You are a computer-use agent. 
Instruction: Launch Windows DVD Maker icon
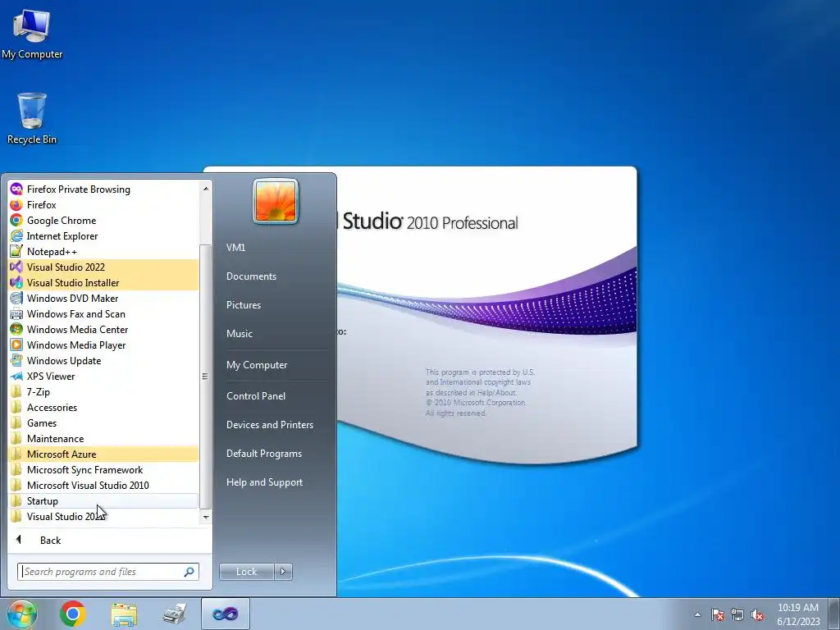click(16, 298)
